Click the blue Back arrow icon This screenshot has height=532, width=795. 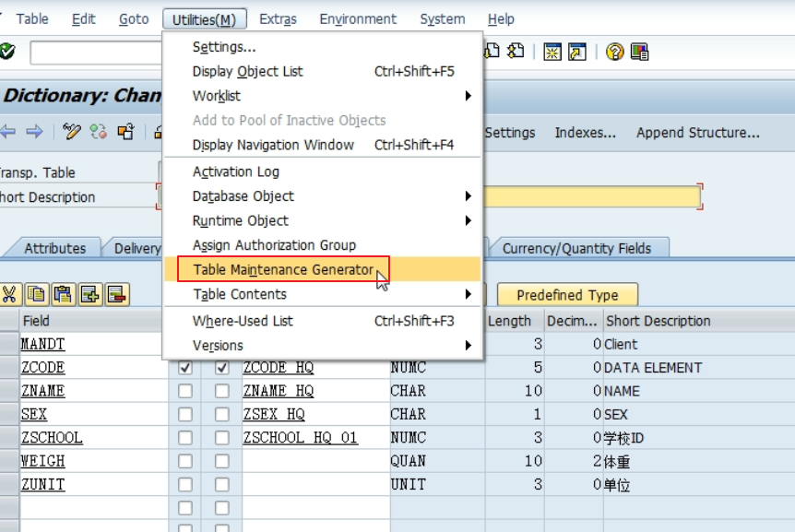click(7, 132)
